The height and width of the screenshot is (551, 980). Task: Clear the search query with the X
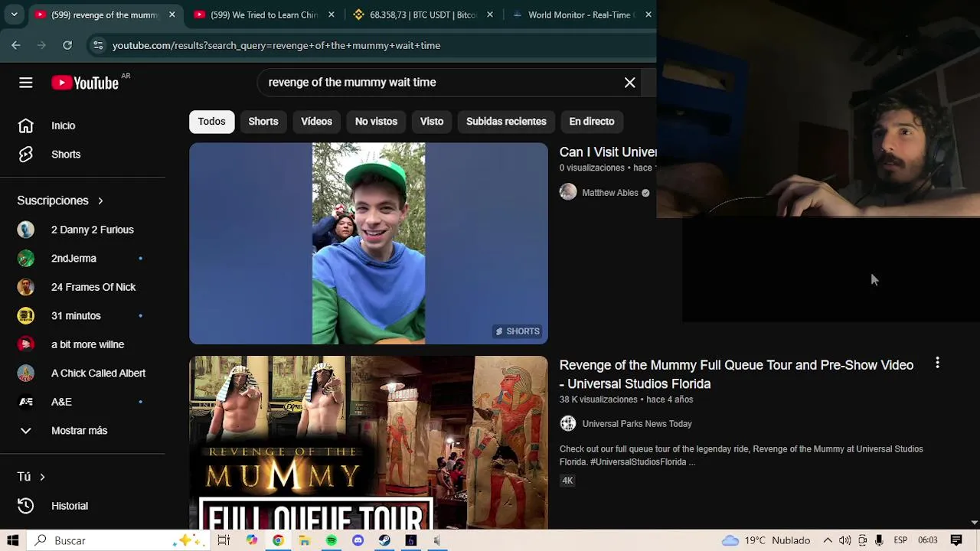tap(629, 83)
